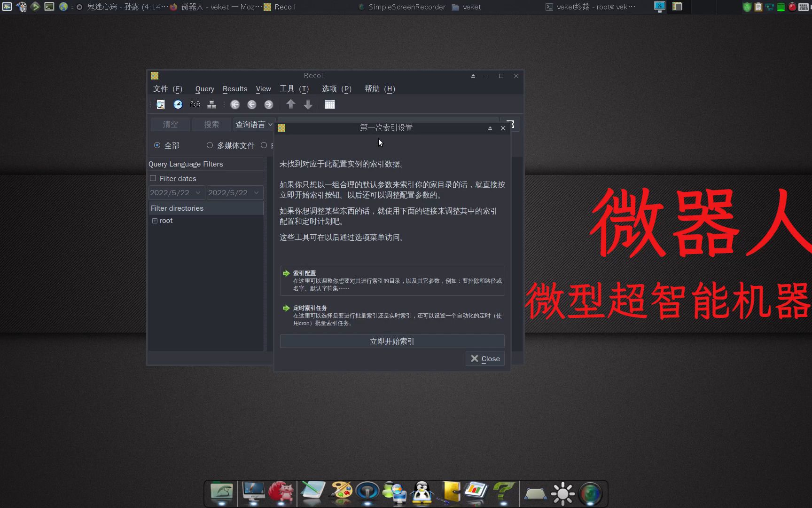Open the 文件 (F) menu
This screenshot has width=812, height=508.
(168, 88)
